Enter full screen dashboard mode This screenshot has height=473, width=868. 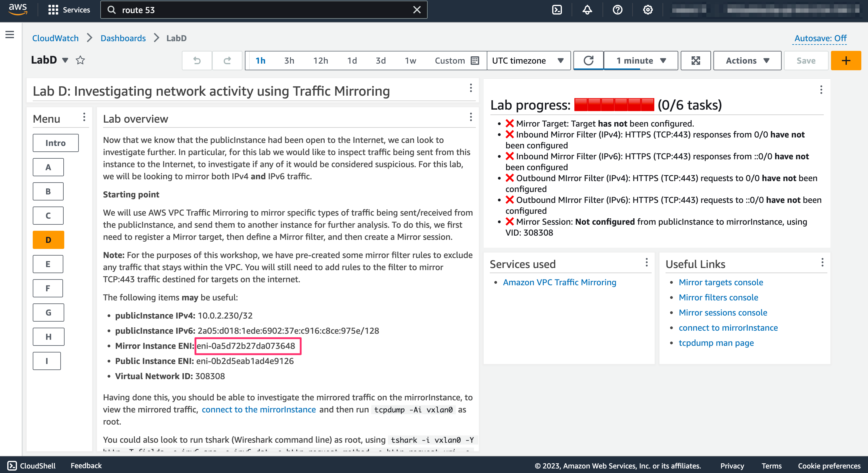click(x=696, y=61)
